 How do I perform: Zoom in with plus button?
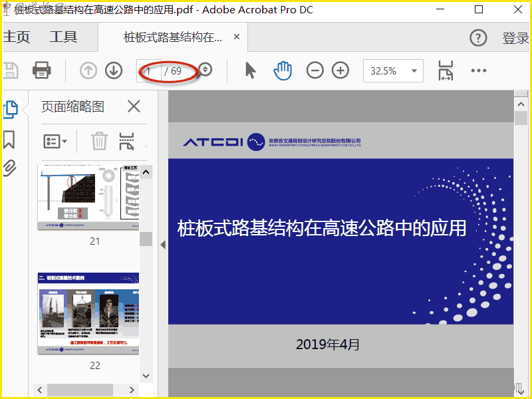click(x=340, y=70)
